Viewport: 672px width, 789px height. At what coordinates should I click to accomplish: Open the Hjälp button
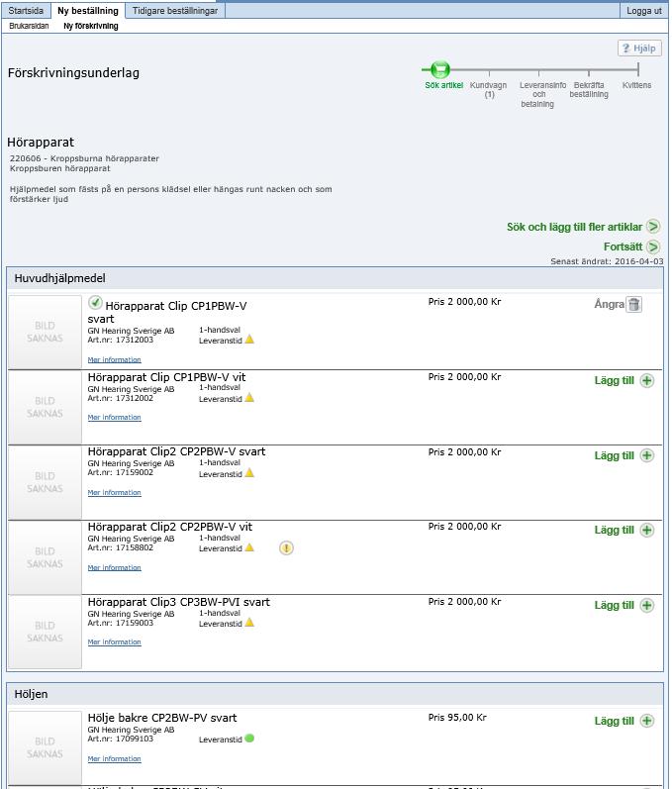[x=639, y=49]
